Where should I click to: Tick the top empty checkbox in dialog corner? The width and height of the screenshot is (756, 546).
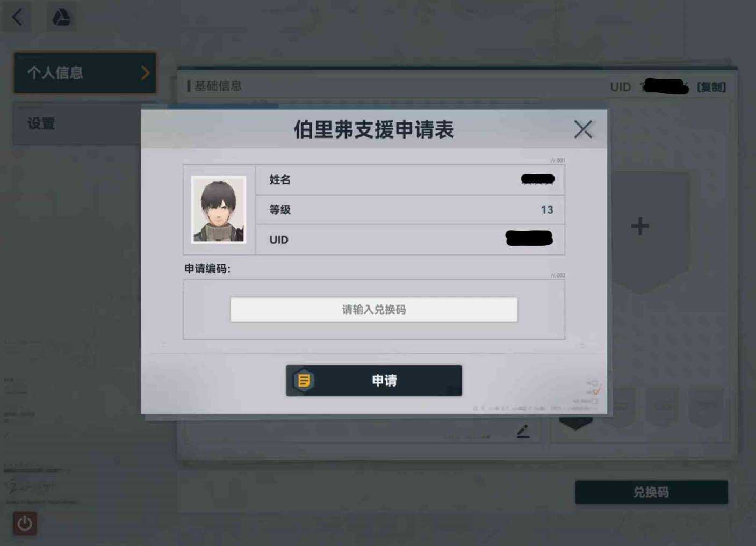click(x=595, y=383)
